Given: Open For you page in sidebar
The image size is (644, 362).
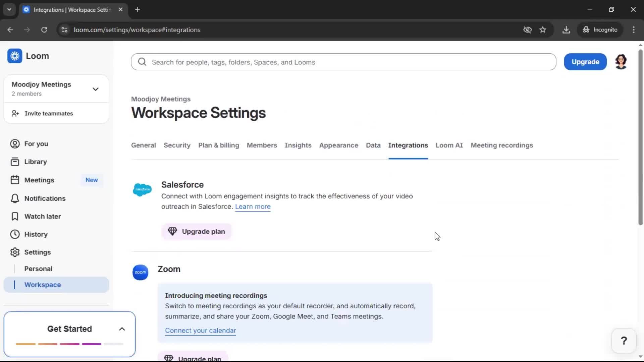Looking at the screenshot, I should pyautogui.click(x=36, y=144).
